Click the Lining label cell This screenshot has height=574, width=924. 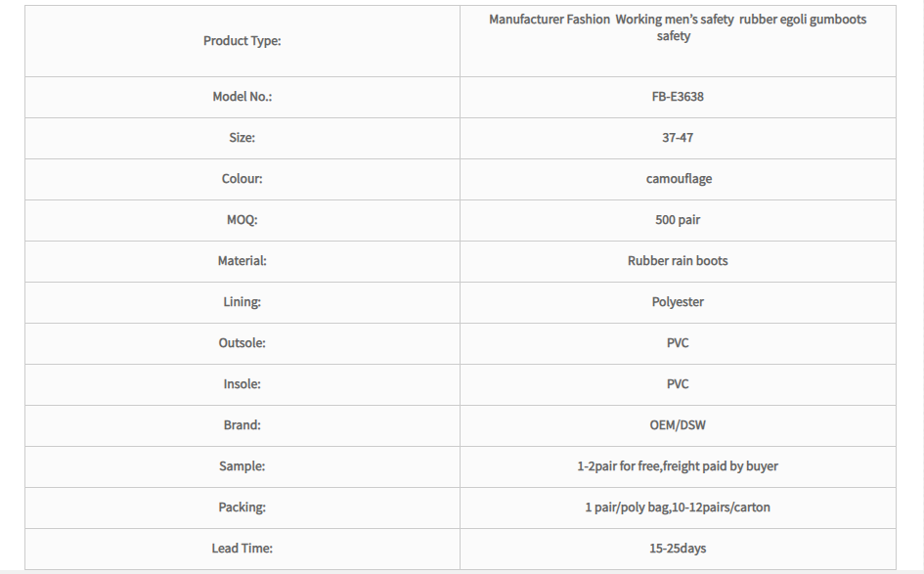pos(242,302)
